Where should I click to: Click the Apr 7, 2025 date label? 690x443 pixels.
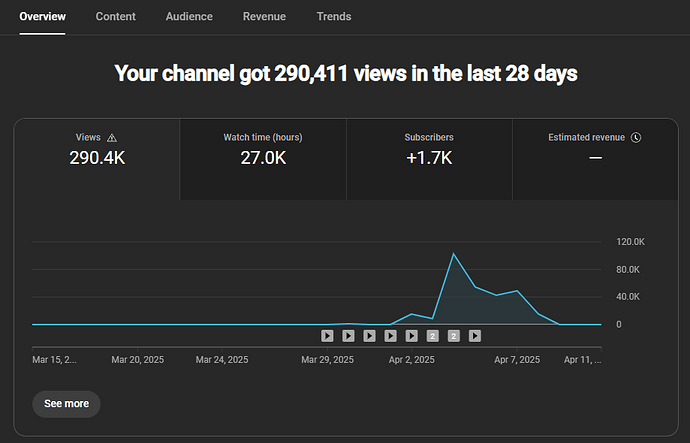pyautogui.click(x=517, y=360)
